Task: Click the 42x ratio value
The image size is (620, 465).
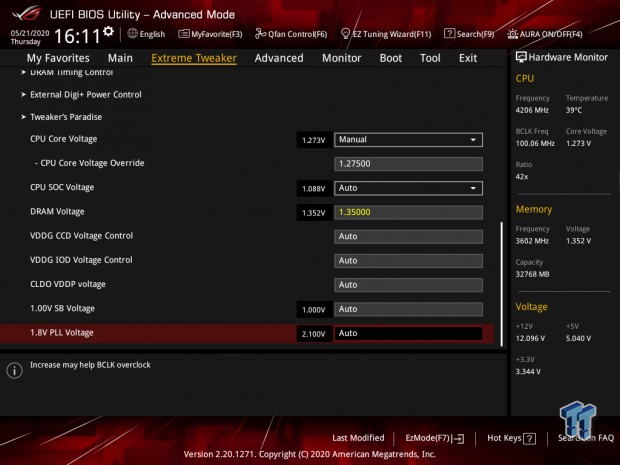Action: point(522,177)
